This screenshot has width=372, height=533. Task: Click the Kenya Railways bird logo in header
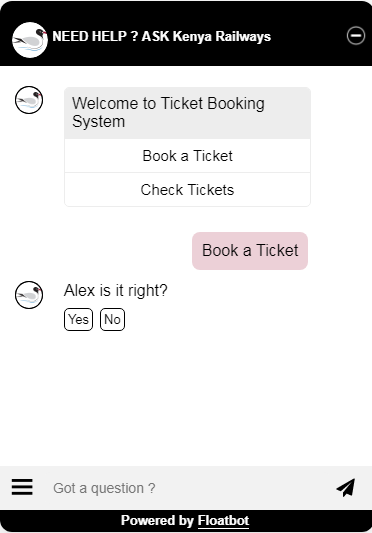coord(30,40)
